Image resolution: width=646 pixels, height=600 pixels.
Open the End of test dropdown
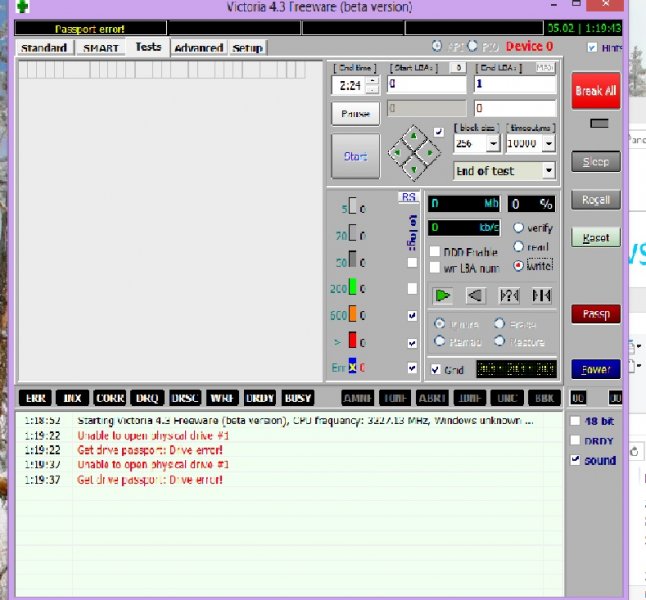pyautogui.click(x=548, y=170)
